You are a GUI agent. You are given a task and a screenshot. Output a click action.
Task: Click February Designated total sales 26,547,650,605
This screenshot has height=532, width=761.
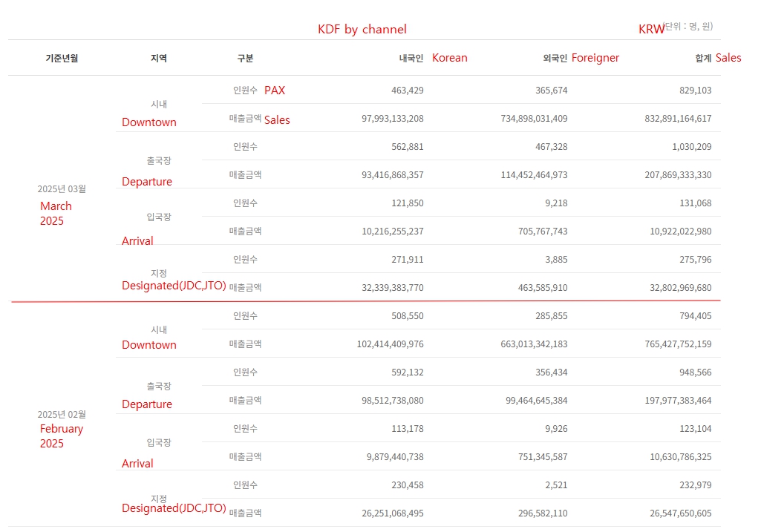click(x=681, y=513)
